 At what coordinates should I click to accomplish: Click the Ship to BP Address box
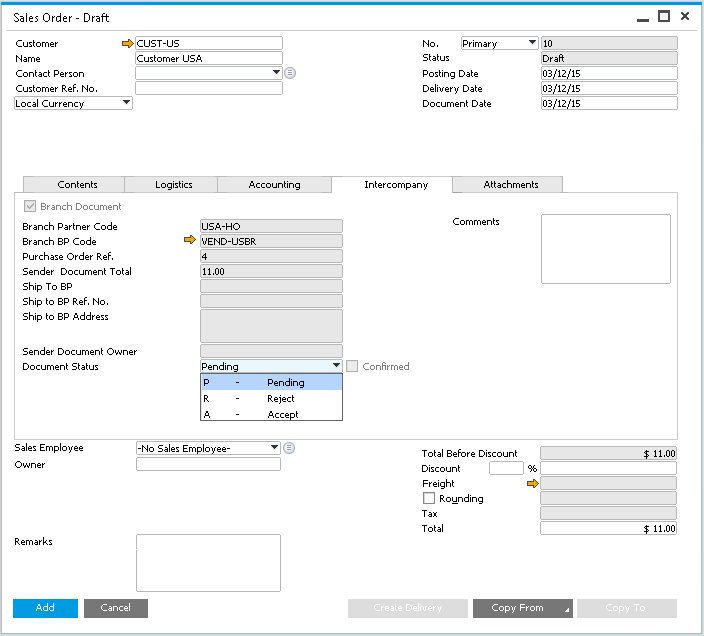pos(271,326)
